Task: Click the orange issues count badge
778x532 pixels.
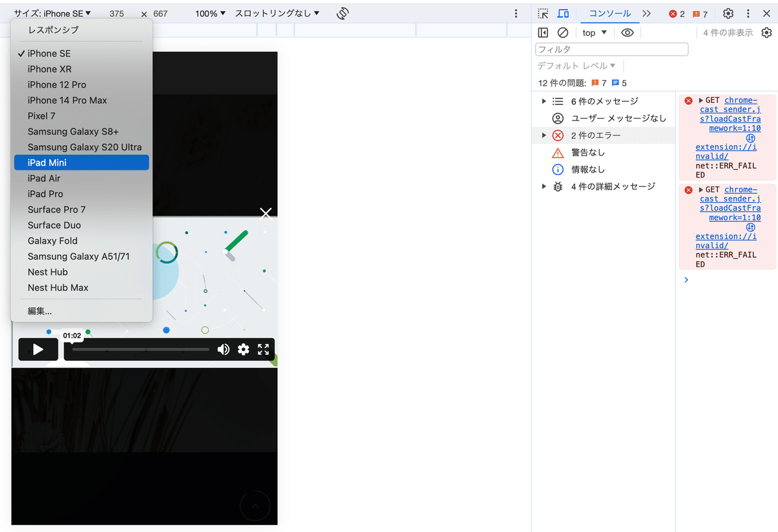Action: pos(700,14)
